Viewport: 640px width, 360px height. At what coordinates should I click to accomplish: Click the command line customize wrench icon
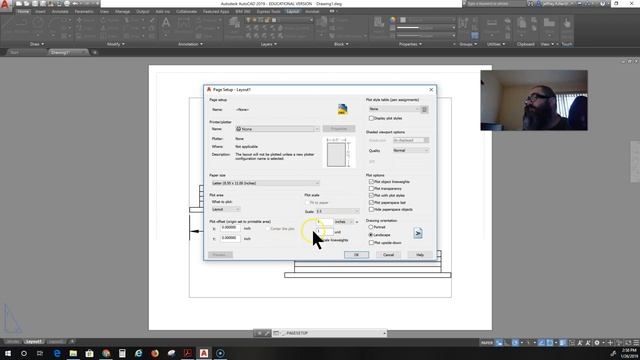click(267, 333)
